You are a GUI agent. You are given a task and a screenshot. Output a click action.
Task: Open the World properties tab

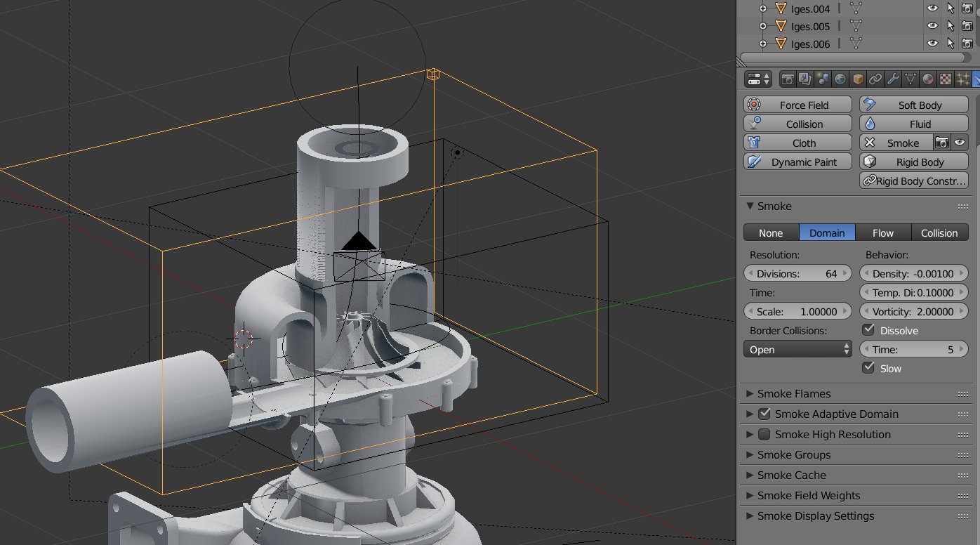tap(840, 79)
